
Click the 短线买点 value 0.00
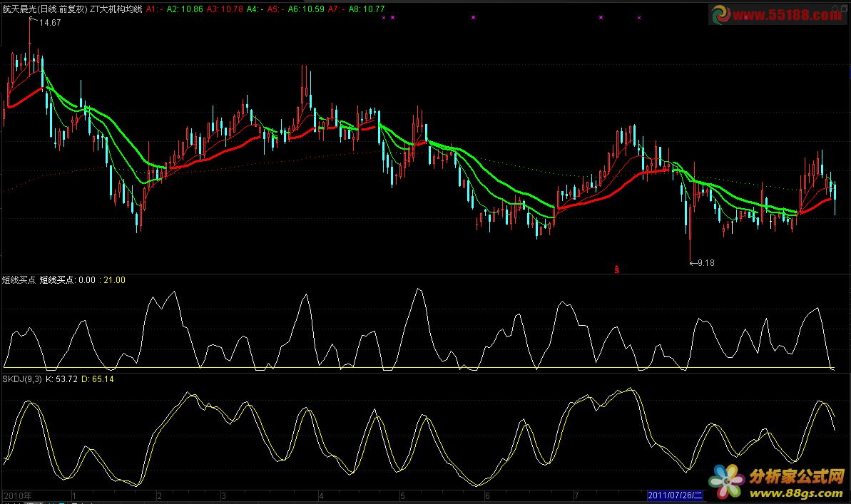pyautogui.click(x=87, y=280)
